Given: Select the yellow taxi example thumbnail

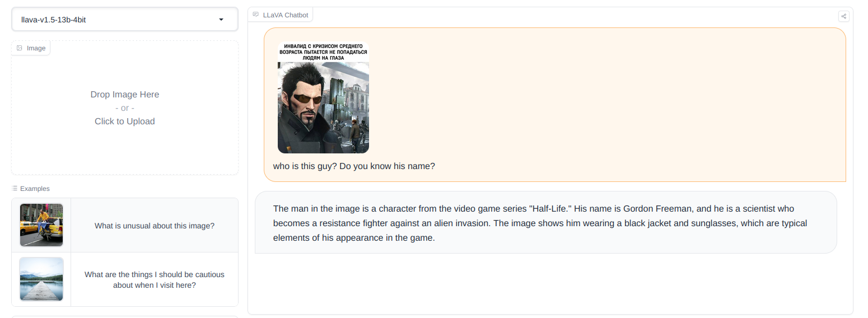Looking at the screenshot, I should [x=41, y=225].
